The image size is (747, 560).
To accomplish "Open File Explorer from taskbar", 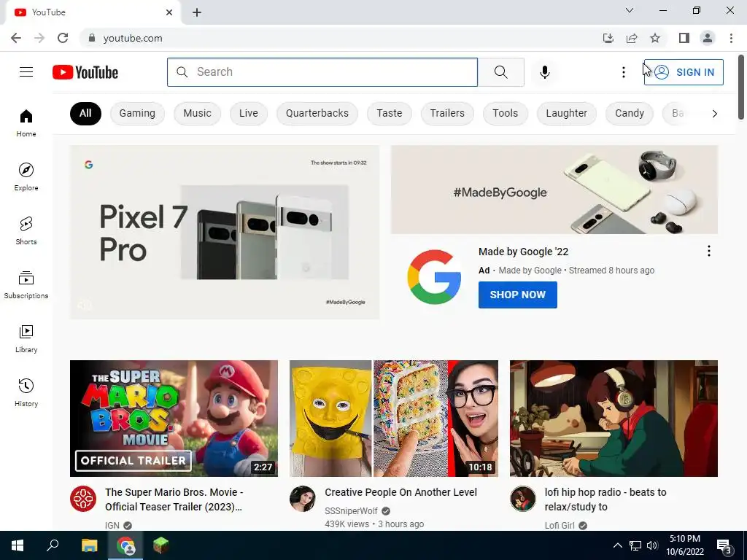I will tap(89, 545).
